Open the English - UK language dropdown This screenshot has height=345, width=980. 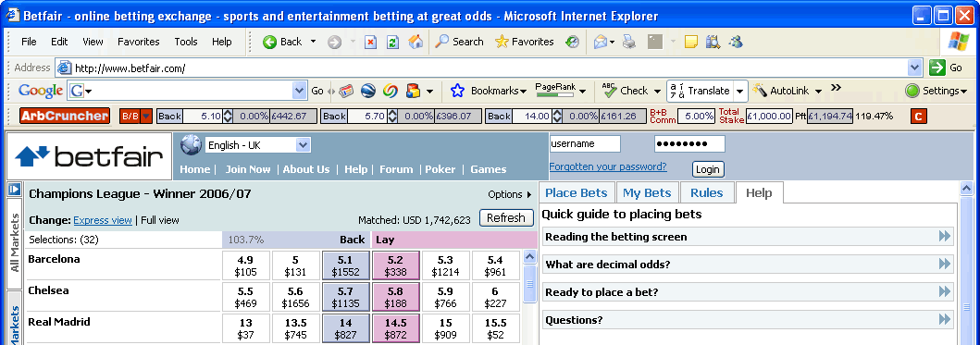tap(304, 145)
